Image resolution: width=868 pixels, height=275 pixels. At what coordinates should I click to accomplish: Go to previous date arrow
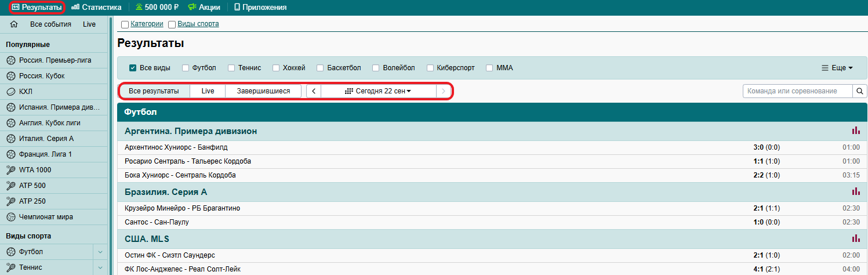click(x=314, y=91)
